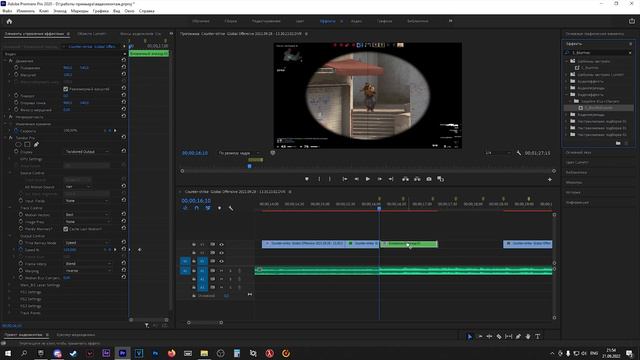640x360 pixels.
Task: Select the Ripple Edit tool
Action: 489,336
